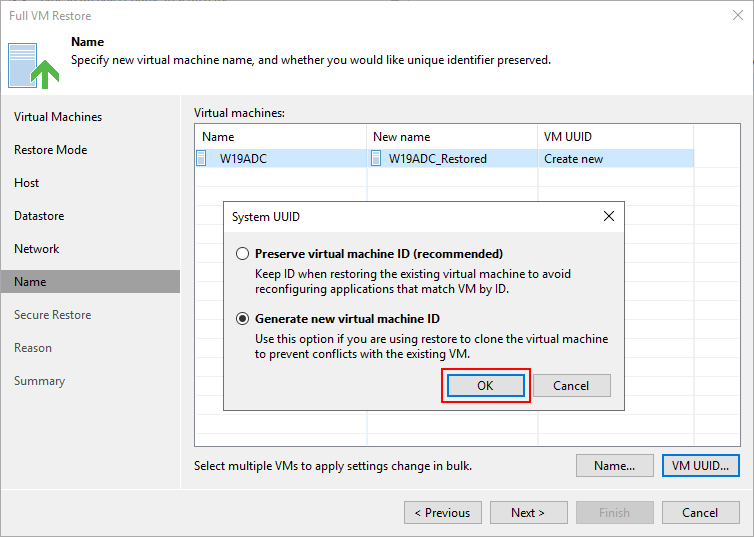Proceed with the Next button
Image resolution: width=754 pixels, height=537 pixels.
pyautogui.click(x=528, y=512)
